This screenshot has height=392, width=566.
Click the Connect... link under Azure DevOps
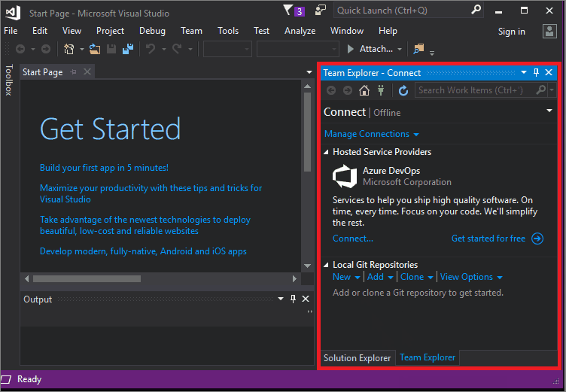pyautogui.click(x=353, y=239)
